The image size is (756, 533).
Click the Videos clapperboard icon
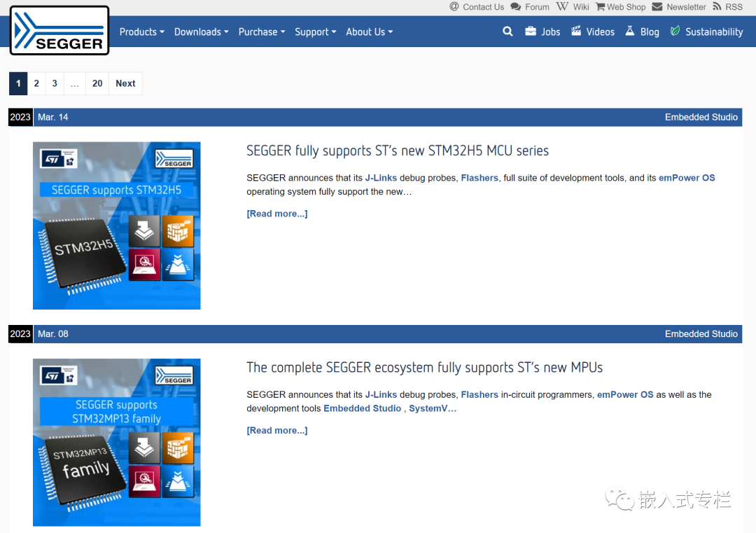pos(576,32)
